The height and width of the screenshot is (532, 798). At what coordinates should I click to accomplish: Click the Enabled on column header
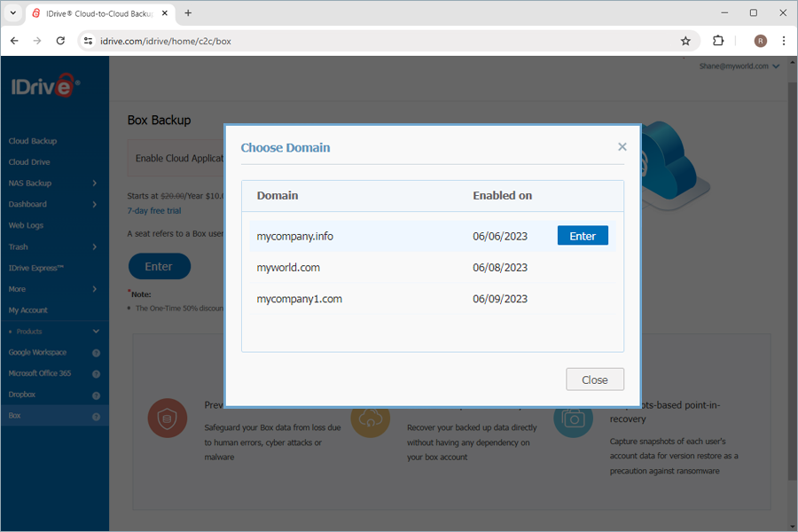tap(503, 195)
